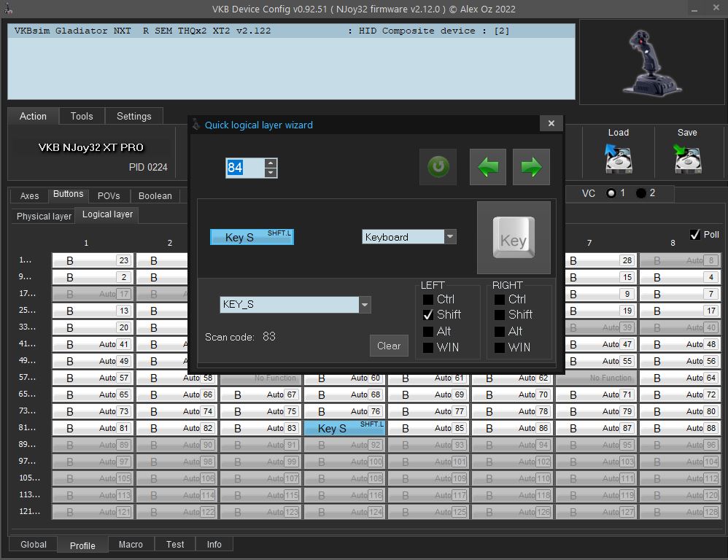Image resolution: width=728 pixels, height=560 pixels.
Task: Open the Macro tab
Action: [x=131, y=544]
